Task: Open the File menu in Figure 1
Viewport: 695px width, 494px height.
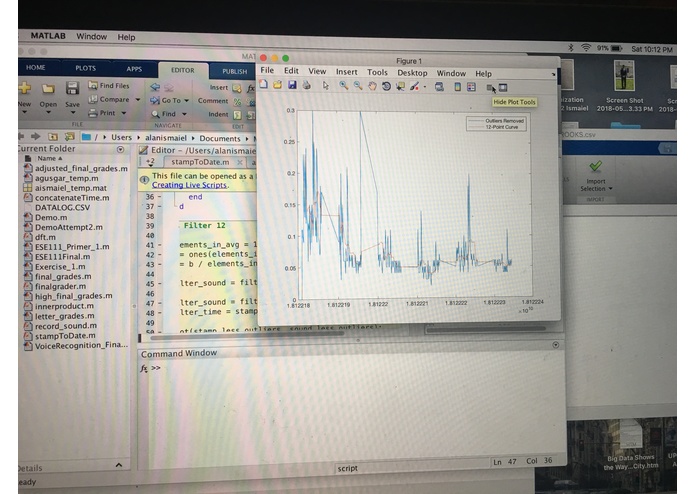Action: point(267,70)
